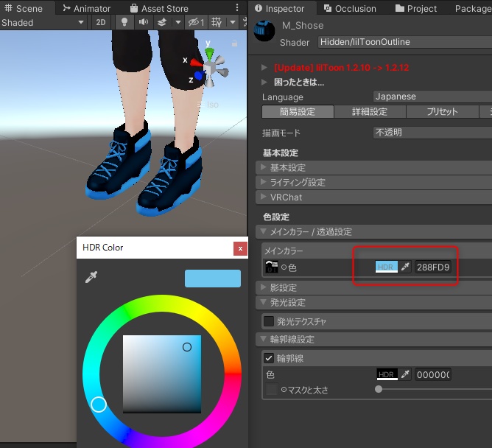Click the HDR Color window eyedropper

91,277
